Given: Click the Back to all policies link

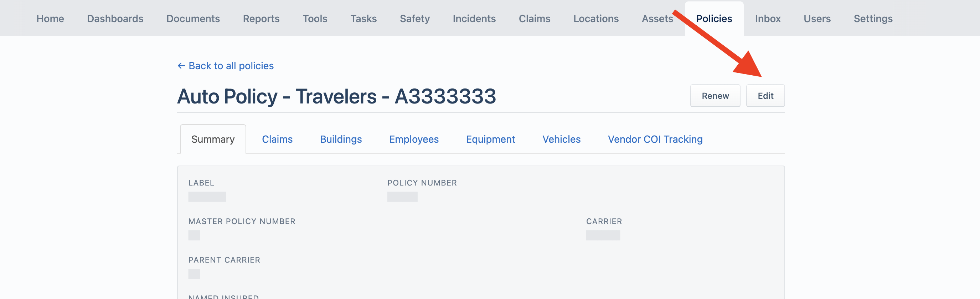Looking at the screenshot, I should pyautogui.click(x=226, y=66).
